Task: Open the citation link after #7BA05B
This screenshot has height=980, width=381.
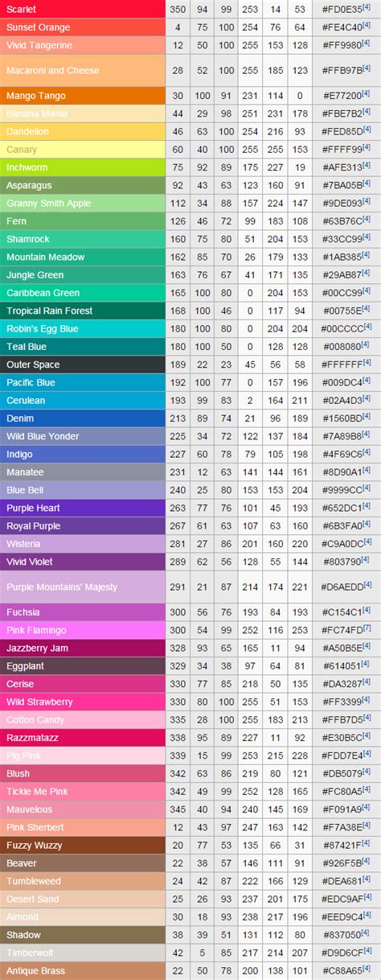Action: (367, 183)
